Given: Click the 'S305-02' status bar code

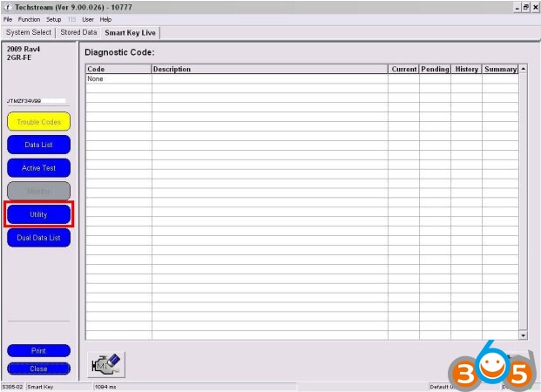Looking at the screenshot, I should coord(12,387).
